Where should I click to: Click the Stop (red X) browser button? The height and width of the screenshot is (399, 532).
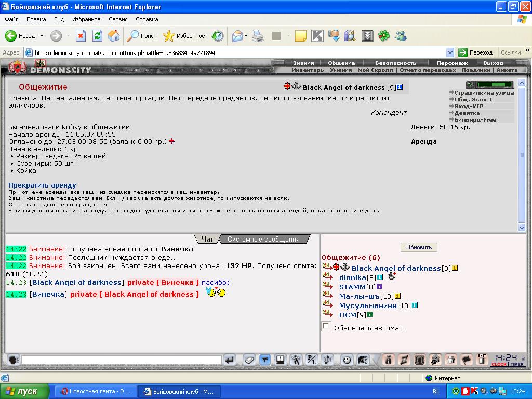[81, 36]
